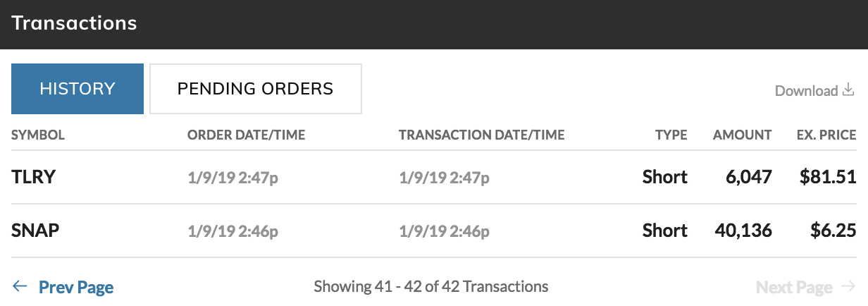Click the SNAP execution price $6.25
Image resolution: width=868 pixels, height=306 pixels.
831,231
